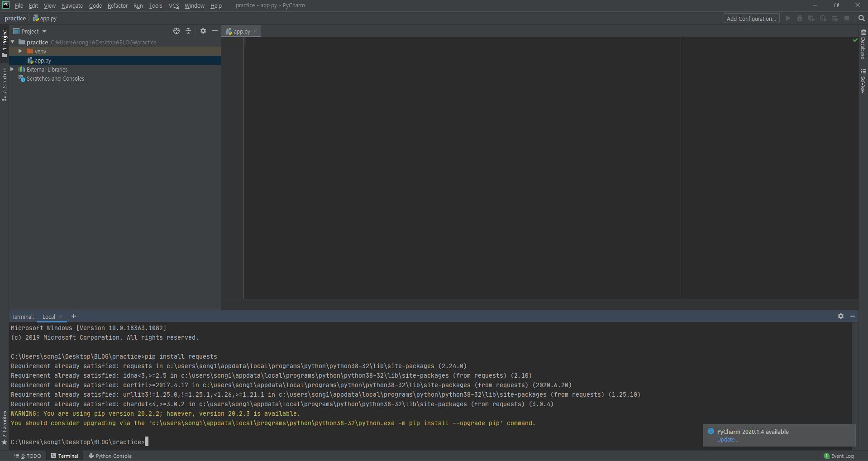Open the Tools menu
Image resolution: width=868 pixels, height=461 pixels.
point(155,5)
